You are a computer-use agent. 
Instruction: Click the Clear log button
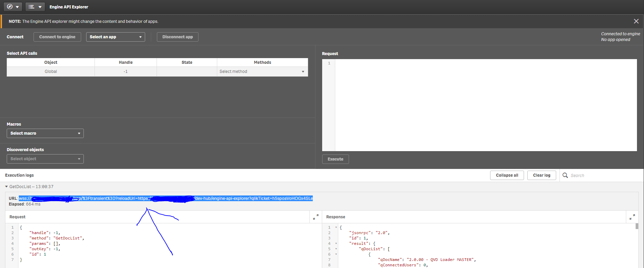click(x=542, y=175)
